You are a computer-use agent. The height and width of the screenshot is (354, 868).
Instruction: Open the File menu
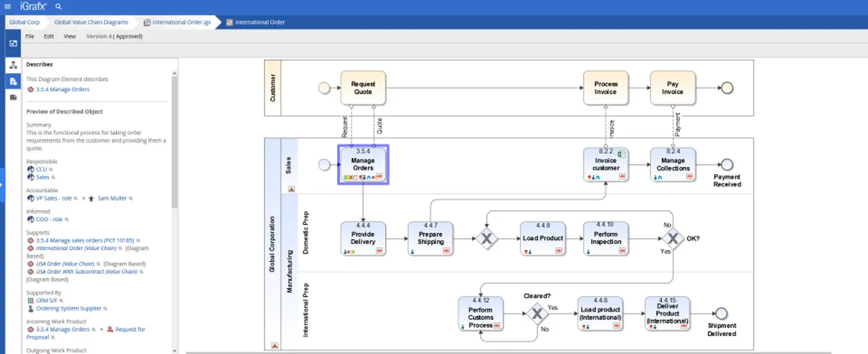pyautogui.click(x=30, y=36)
